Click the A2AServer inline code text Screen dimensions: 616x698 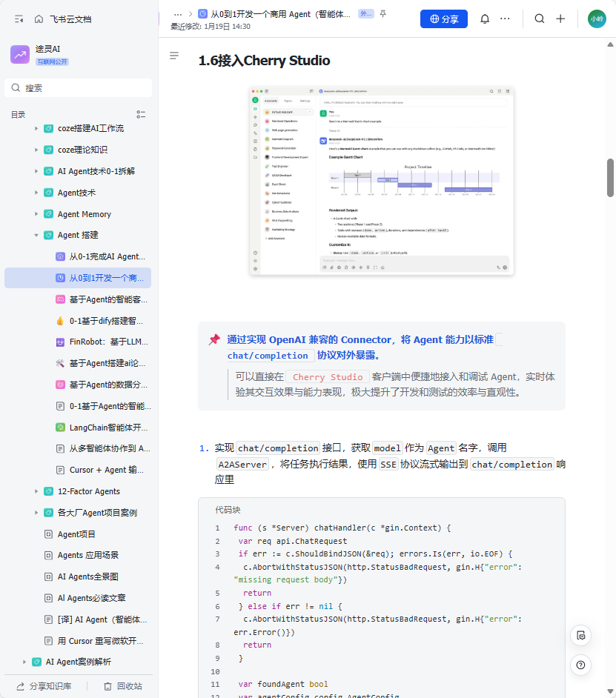pyautogui.click(x=242, y=465)
